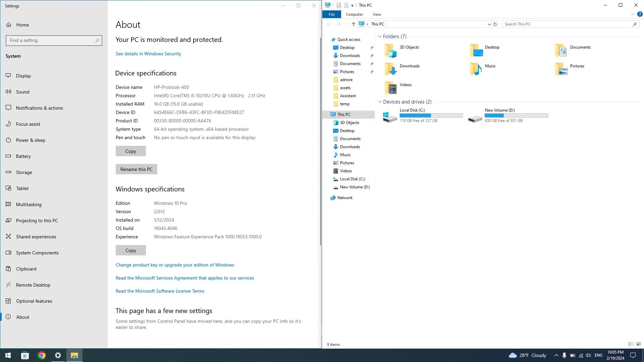This screenshot has width=644, height=362.
Task: Read the Microsoft Software License Terms
Action: (160, 291)
